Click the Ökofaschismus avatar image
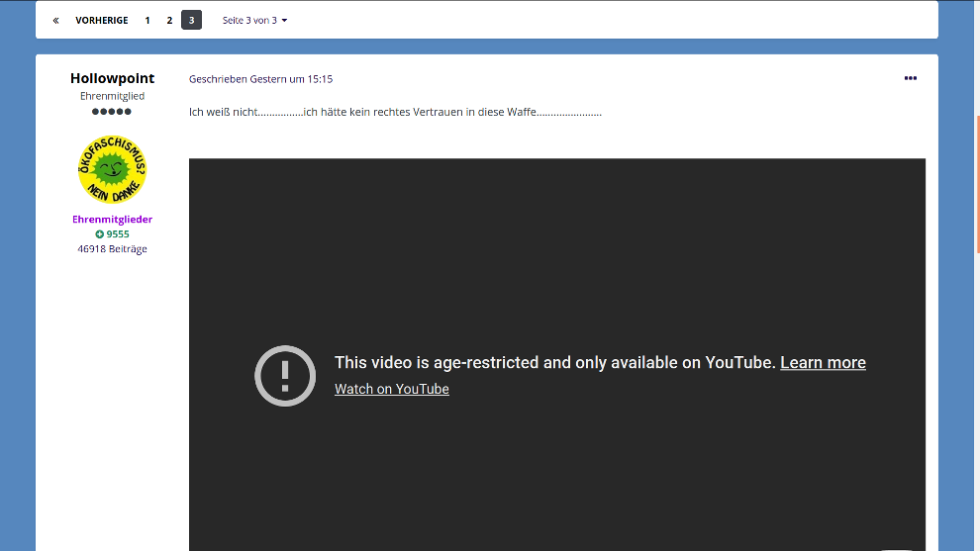 coord(113,169)
